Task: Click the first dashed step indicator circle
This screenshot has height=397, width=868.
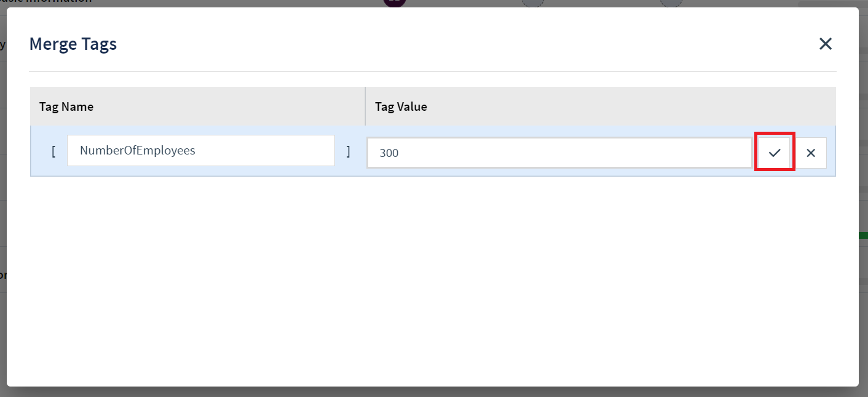Action: point(532,2)
